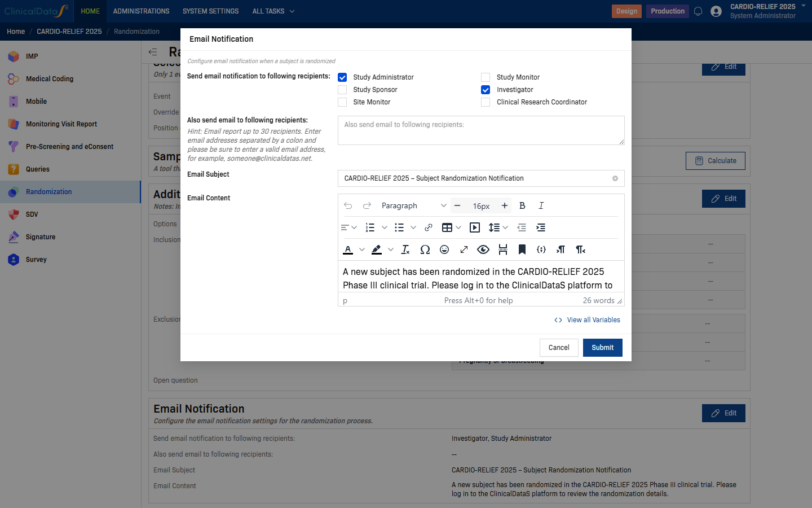This screenshot has height=508, width=812.
Task: Toggle fullscreen editor mode
Action: [x=464, y=249]
